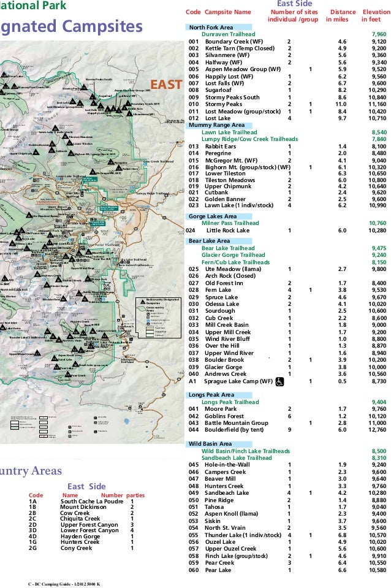Click the Distance in miles column header
Image resolution: width=391 pixels, height=588 pixels.
(x=341, y=16)
